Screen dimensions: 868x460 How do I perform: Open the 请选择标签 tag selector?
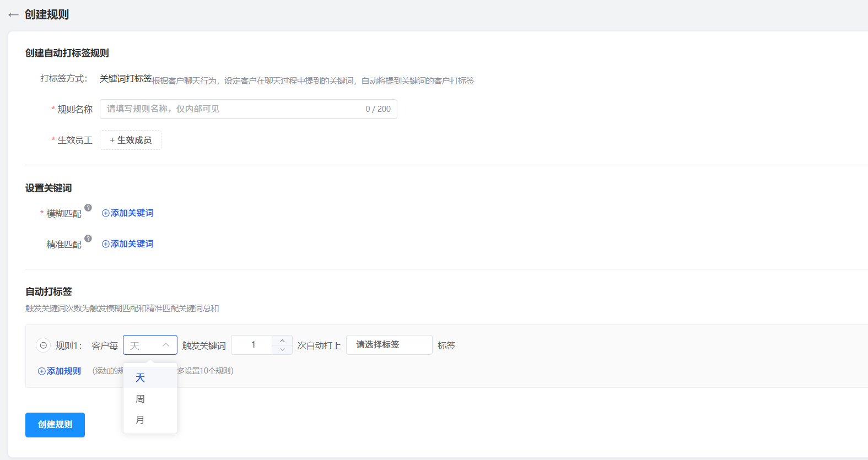click(389, 345)
